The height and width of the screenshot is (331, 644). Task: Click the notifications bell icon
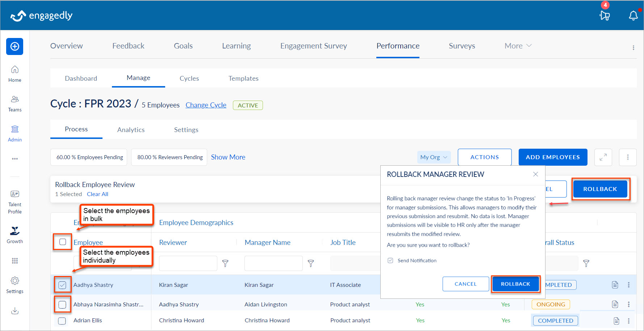pos(633,16)
